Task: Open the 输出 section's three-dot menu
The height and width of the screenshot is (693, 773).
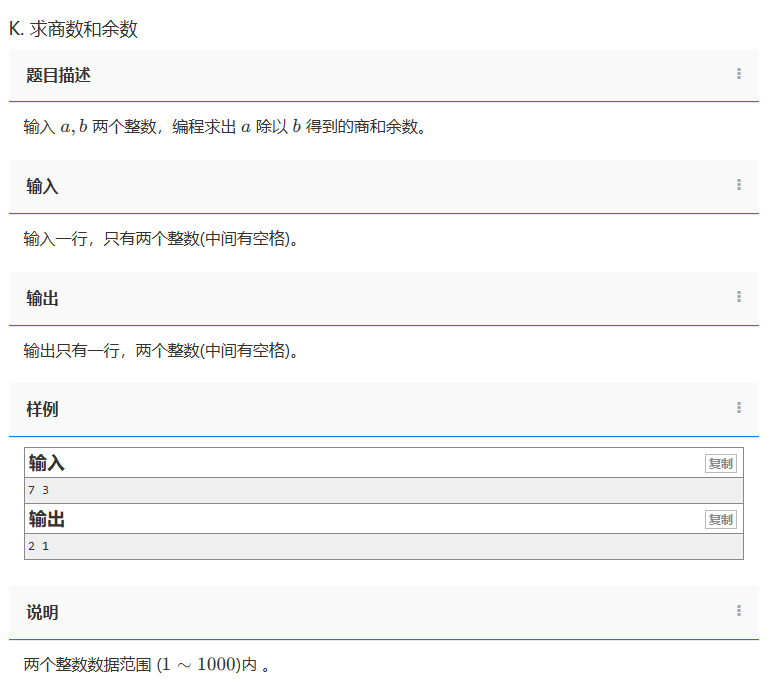Action: (x=738, y=297)
